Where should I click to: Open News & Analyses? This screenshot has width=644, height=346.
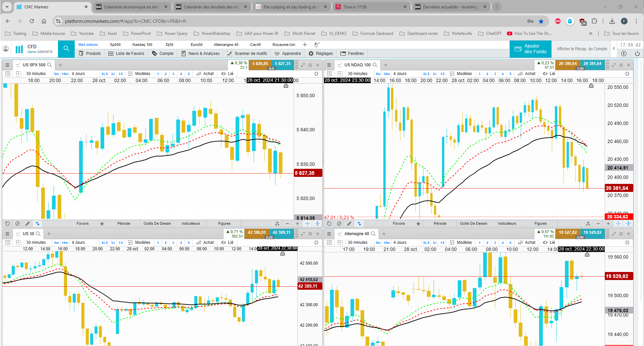[x=201, y=54]
